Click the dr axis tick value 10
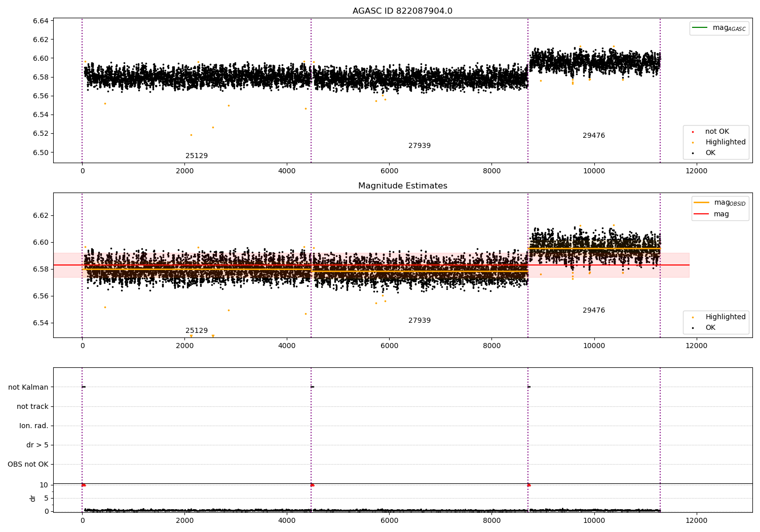Screen dimensions: 760x532 [44, 485]
